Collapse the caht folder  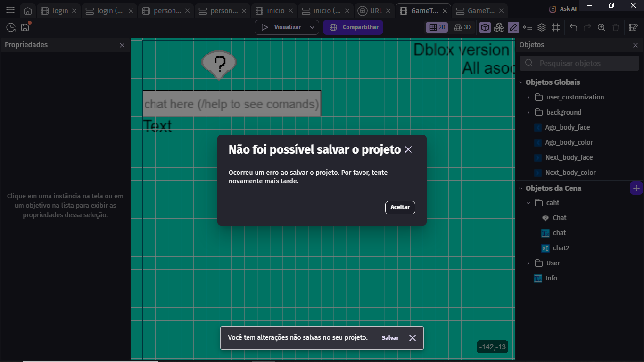528,203
